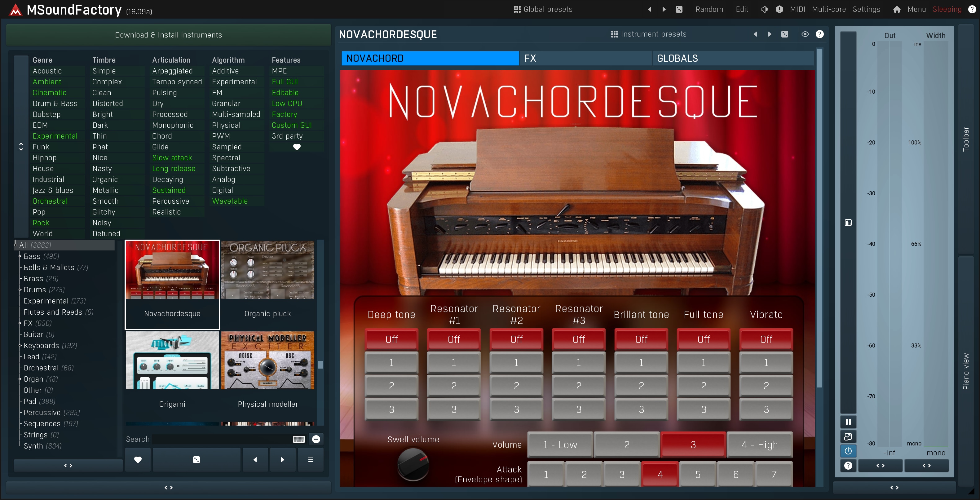Click expand arrows below Out meter
Image resolution: width=980 pixels, height=500 pixels.
coord(880,465)
